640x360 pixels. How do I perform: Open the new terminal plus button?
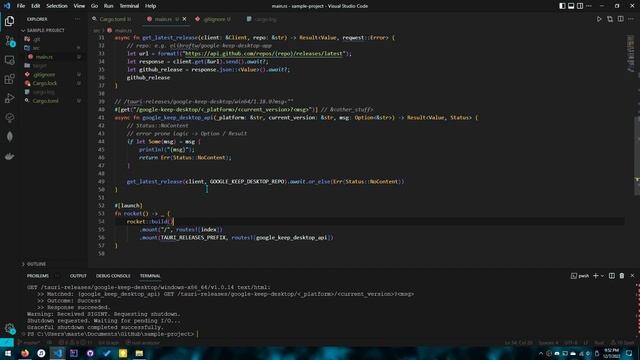pyautogui.click(x=596, y=276)
